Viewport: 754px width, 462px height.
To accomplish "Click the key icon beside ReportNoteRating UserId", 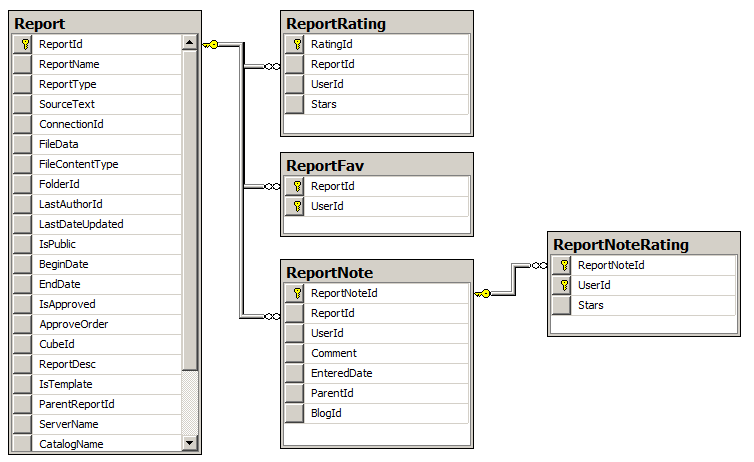I will coord(562,285).
